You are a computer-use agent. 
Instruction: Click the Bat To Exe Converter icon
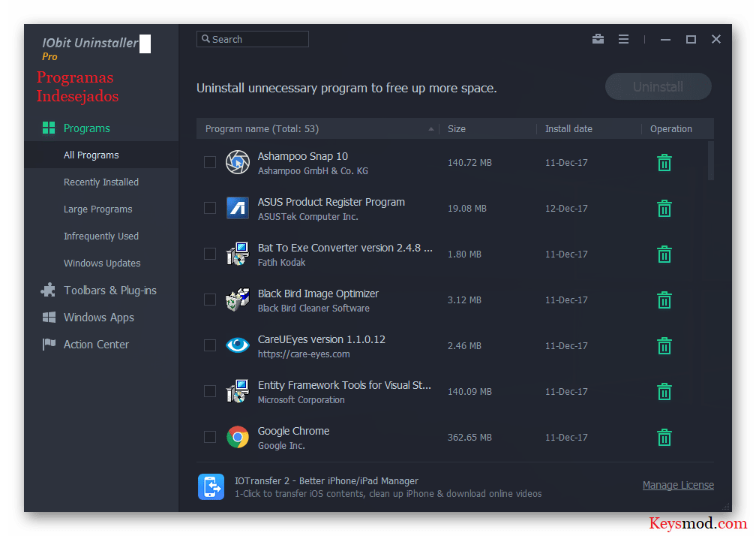click(238, 254)
